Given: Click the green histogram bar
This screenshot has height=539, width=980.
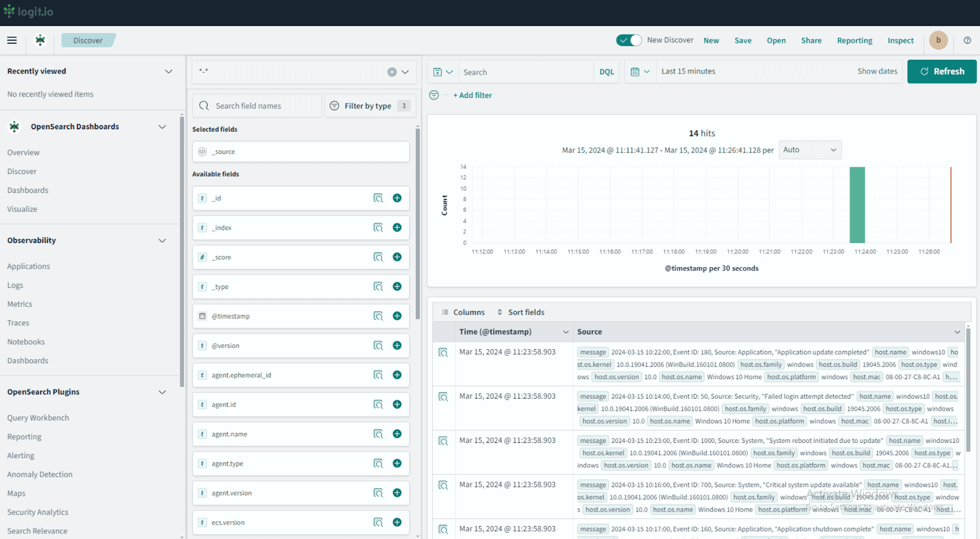Looking at the screenshot, I should [x=857, y=205].
